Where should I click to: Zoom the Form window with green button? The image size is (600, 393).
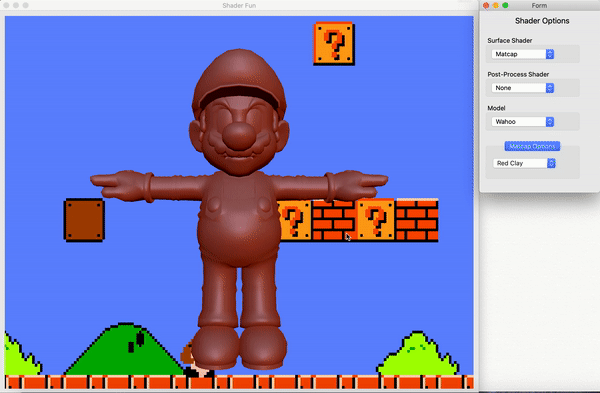click(505, 5)
